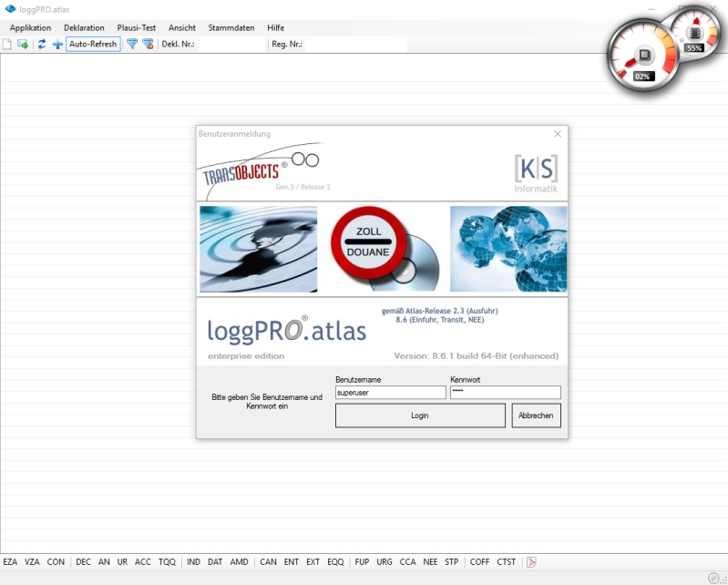Select COFF in the bottom bar
The height and width of the screenshot is (585, 728).
[479, 562]
